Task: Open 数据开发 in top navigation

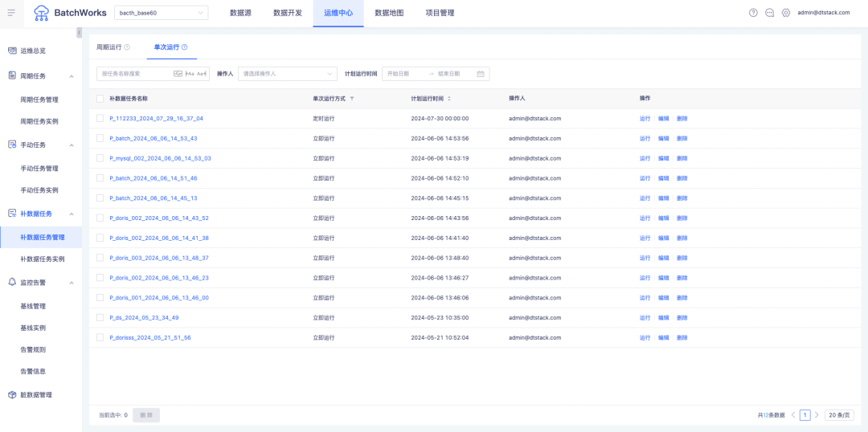Action: 288,13
